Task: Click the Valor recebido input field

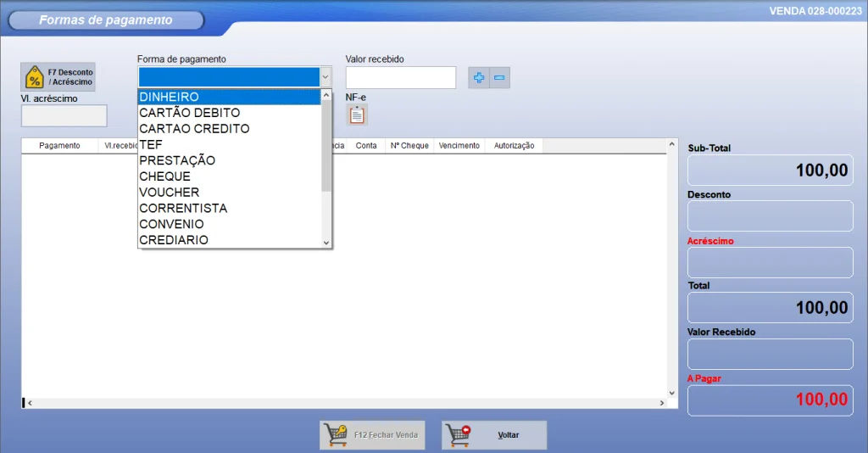Action: tap(400, 78)
